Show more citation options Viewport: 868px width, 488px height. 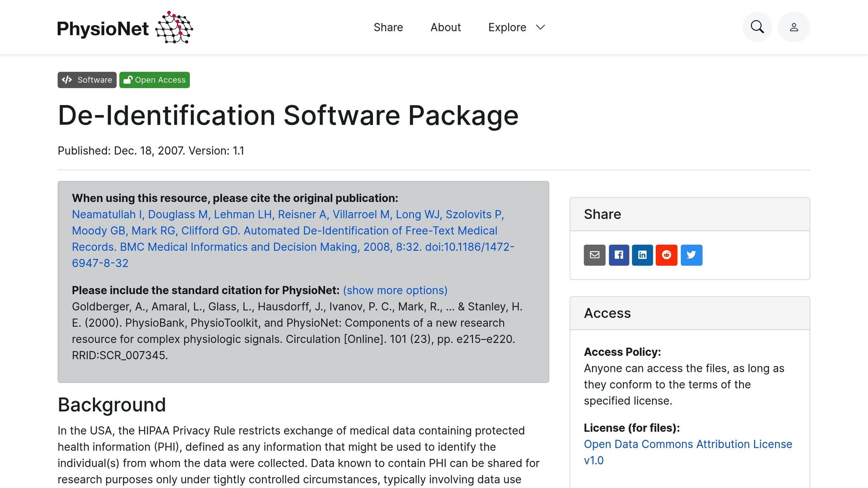coord(395,290)
